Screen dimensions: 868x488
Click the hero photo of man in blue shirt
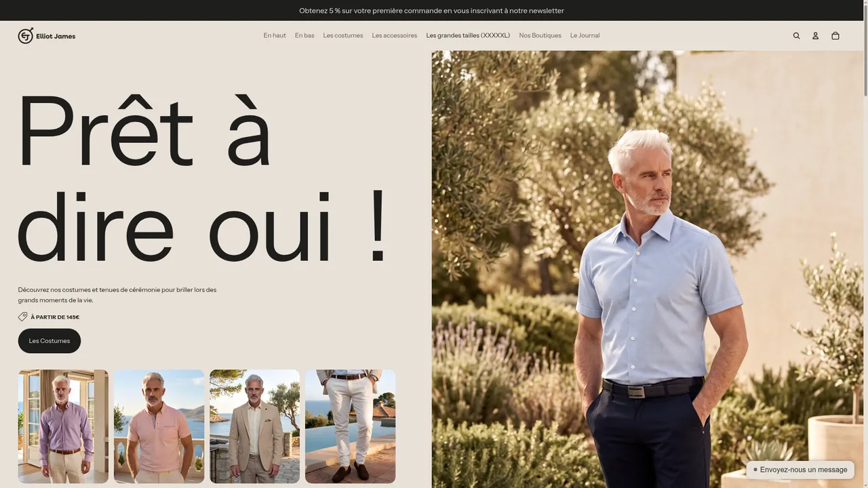(x=648, y=269)
